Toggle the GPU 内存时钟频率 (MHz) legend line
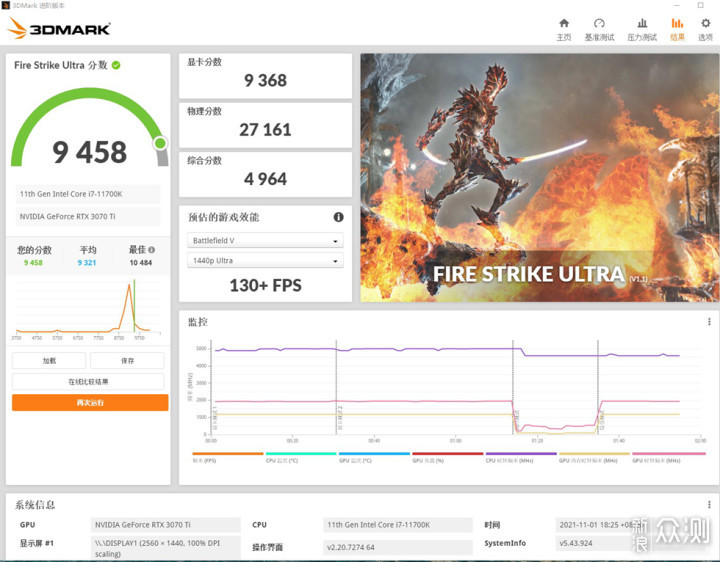The width and height of the screenshot is (720, 562). click(594, 457)
